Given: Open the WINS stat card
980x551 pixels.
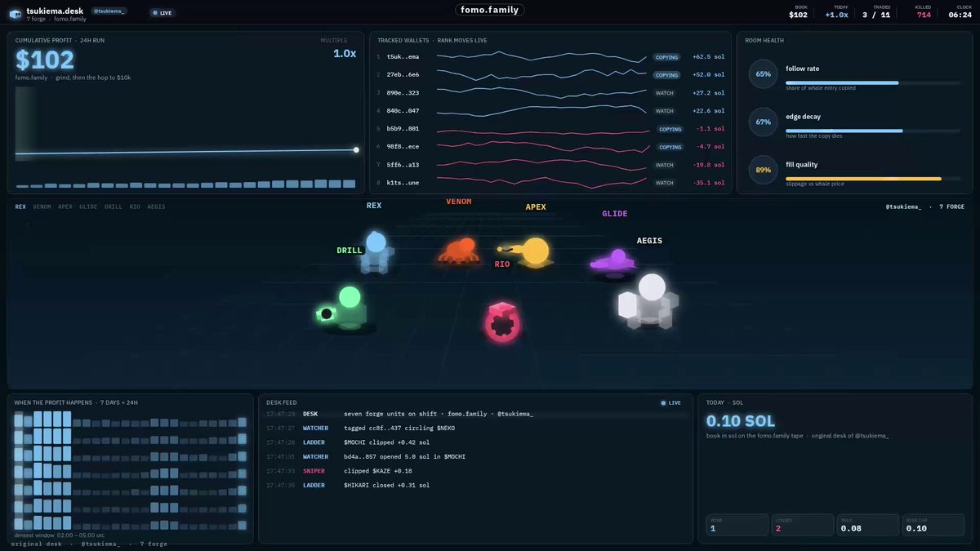Looking at the screenshot, I should point(737,525).
